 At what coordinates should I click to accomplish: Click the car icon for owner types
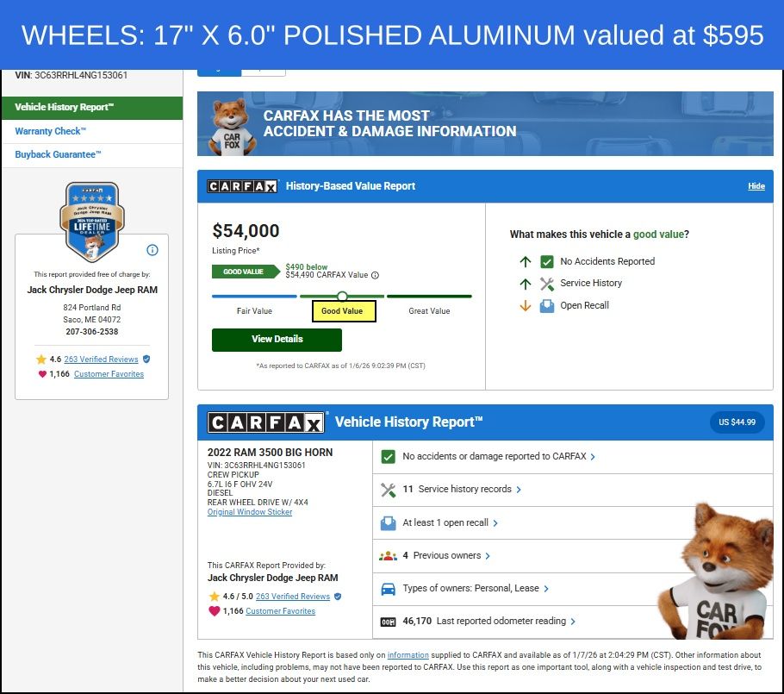tap(388, 589)
